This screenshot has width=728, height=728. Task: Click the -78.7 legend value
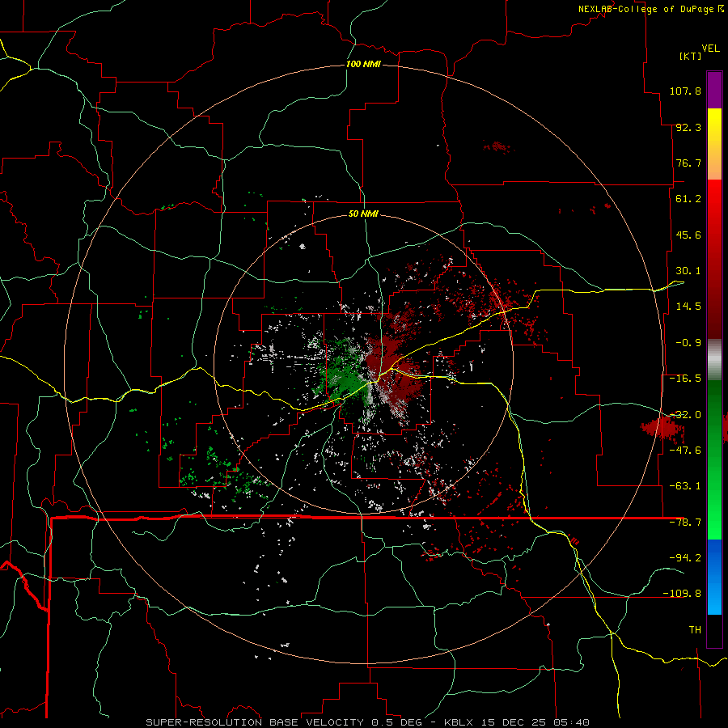[685, 523]
